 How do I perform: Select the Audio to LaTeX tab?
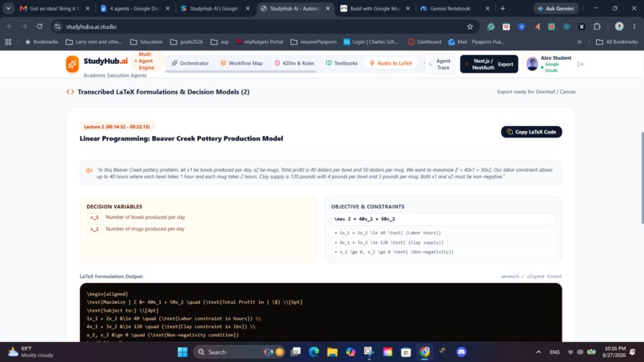pyautogui.click(x=391, y=63)
